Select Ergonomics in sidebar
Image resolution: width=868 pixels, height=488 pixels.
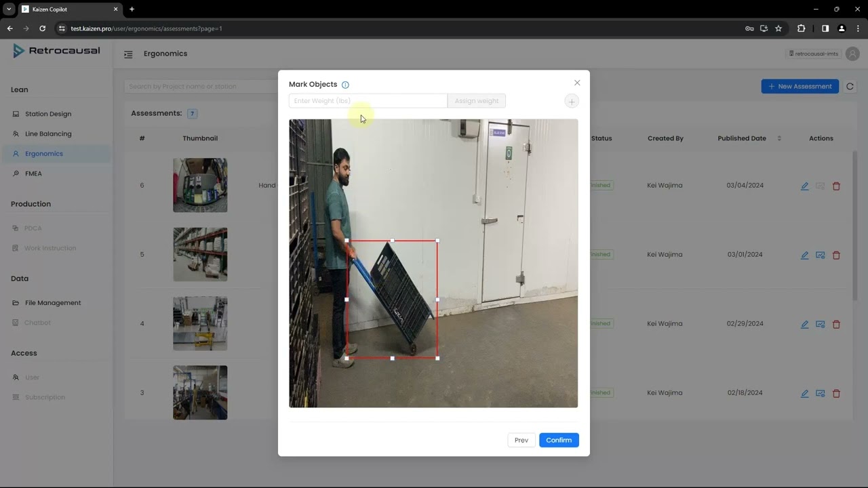(x=44, y=154)
